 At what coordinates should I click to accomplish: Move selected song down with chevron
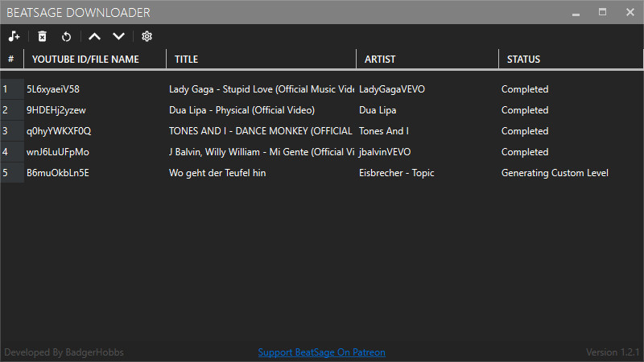point(118,36)
